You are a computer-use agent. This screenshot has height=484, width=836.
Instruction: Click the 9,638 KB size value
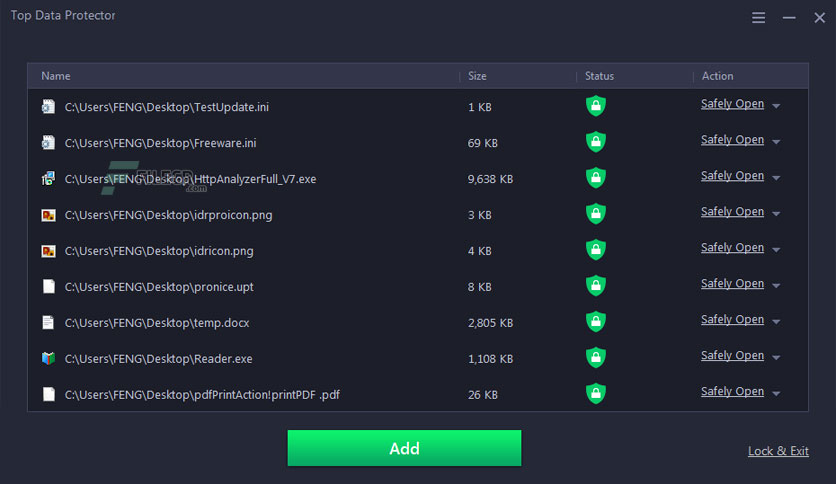(x=490, y=179)
